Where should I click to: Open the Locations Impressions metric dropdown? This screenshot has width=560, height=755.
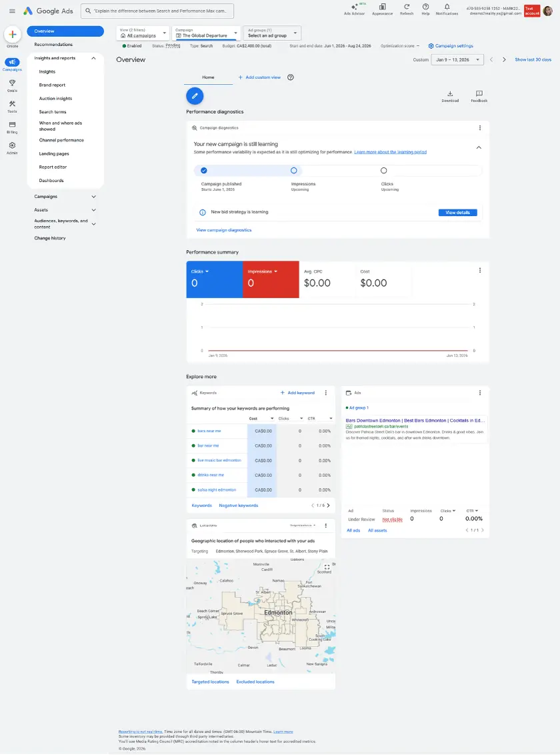[303, 526]
